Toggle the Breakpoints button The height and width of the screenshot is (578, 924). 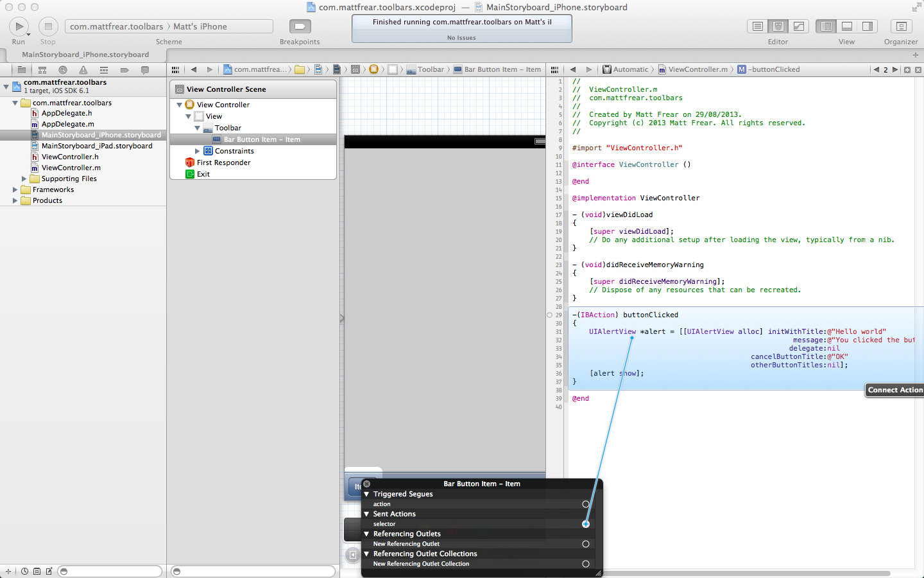pyautogui.click(x=300, y=26)
